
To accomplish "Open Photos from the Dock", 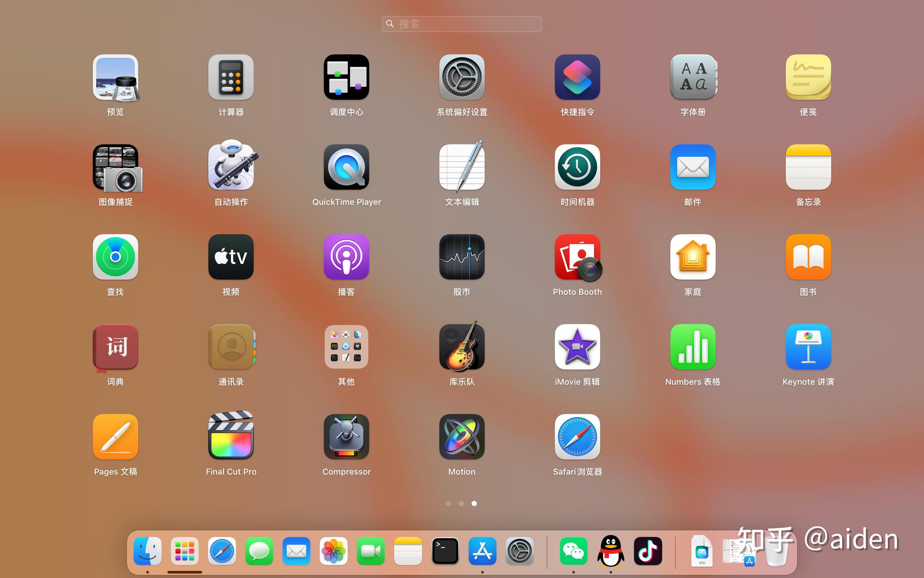I will tap(334, 551).
